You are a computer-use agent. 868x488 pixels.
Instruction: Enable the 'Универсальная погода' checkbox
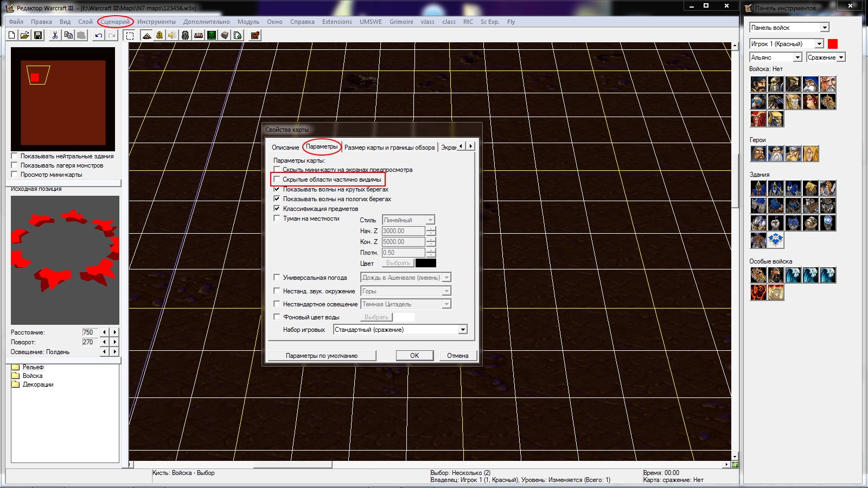(277, 278)
